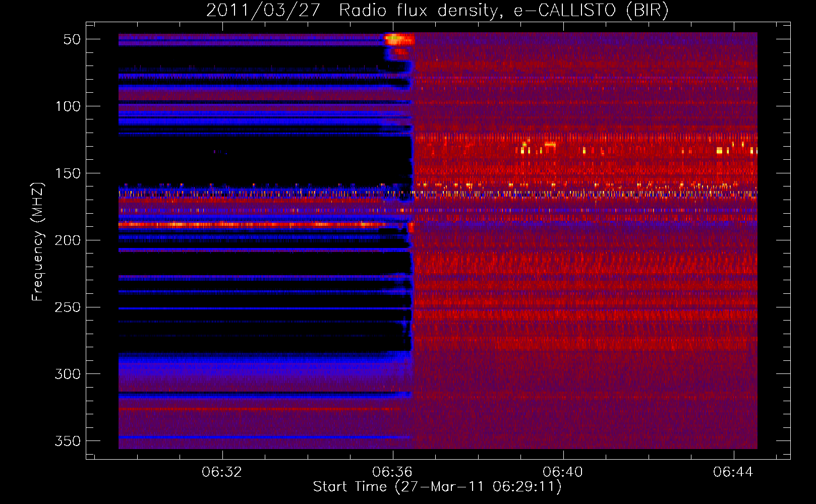The image size is (816, 504).
Task: Select the 300 frequency tick label
Action: (x=68, y=374)
